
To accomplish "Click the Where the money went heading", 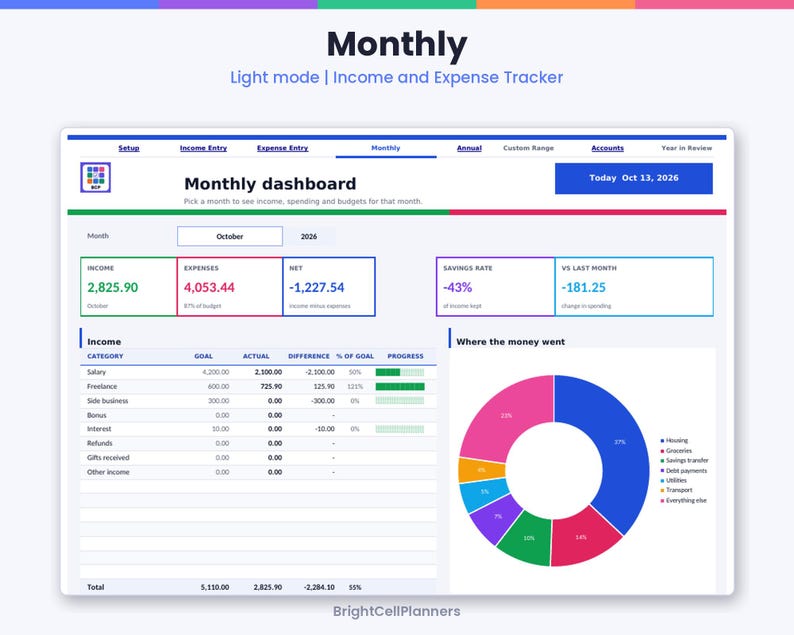I will 510,342.
